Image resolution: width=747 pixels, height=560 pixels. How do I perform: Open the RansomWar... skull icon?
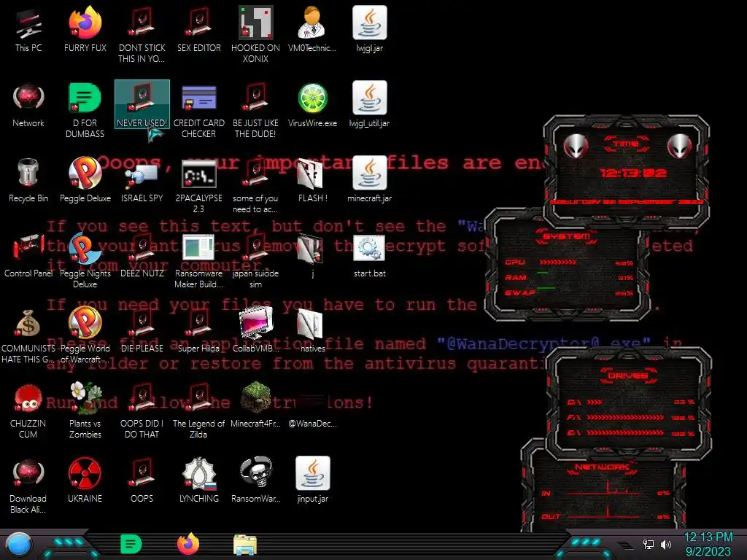point(255,481)
